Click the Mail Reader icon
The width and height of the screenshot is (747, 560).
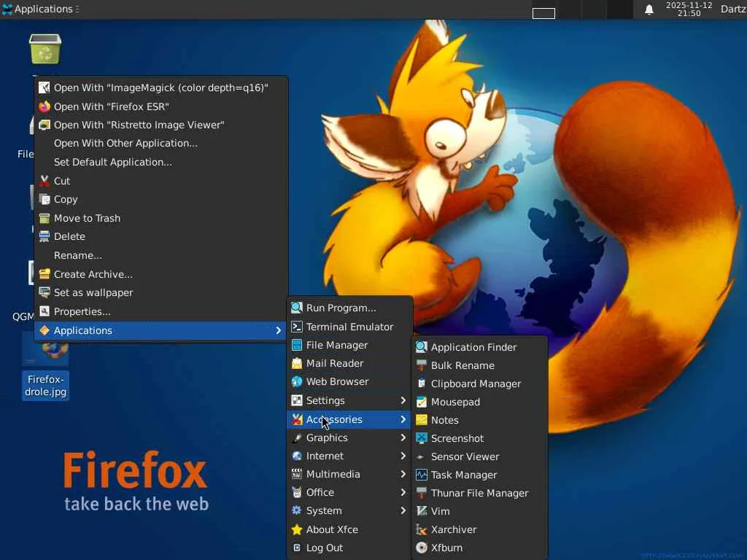pyautogui.click(x=297, y=363)
